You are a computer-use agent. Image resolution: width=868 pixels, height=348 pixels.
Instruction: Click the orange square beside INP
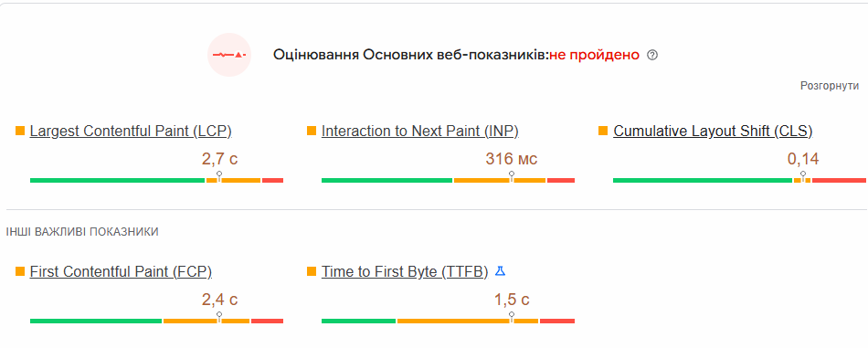[312, 131]
